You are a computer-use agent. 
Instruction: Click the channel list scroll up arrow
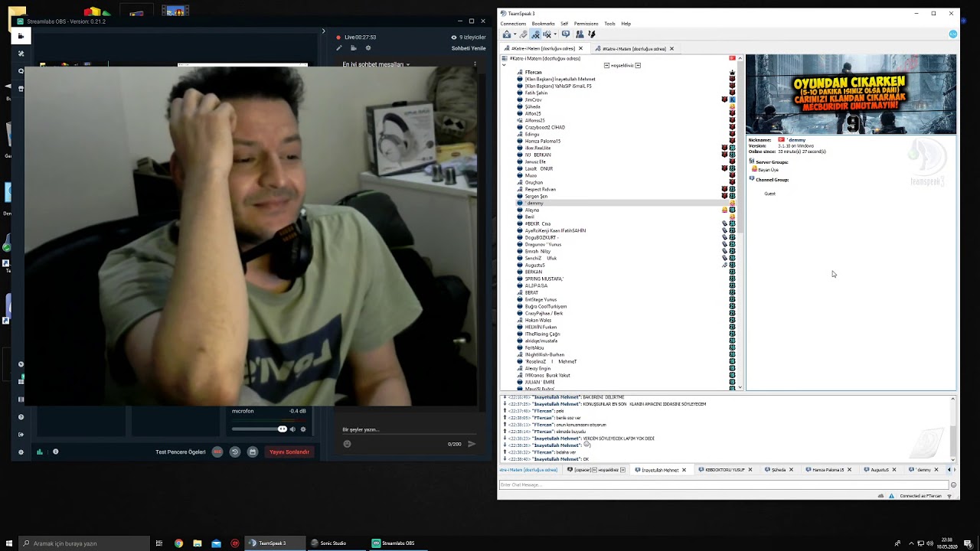pos(740,58)
